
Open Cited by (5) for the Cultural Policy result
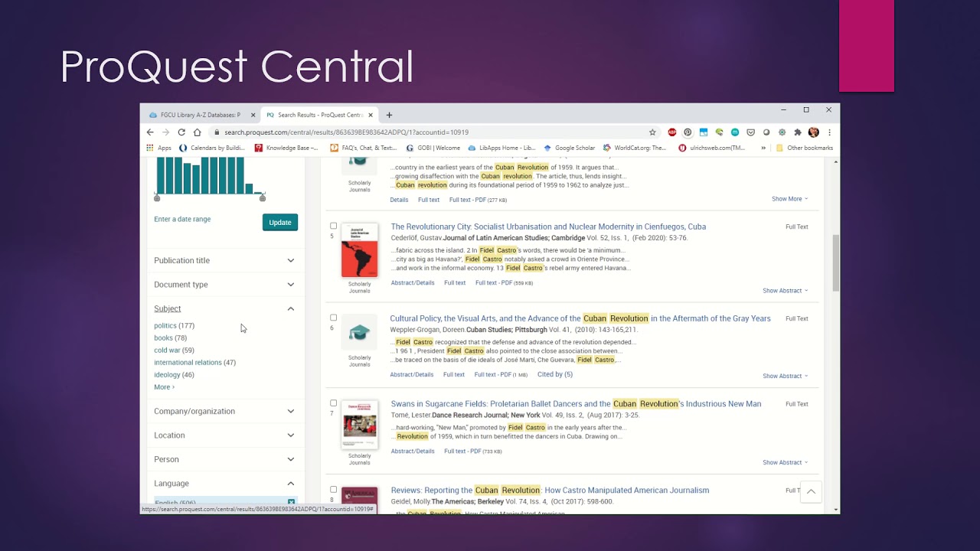pyautogui.click(x=555, y=374)
